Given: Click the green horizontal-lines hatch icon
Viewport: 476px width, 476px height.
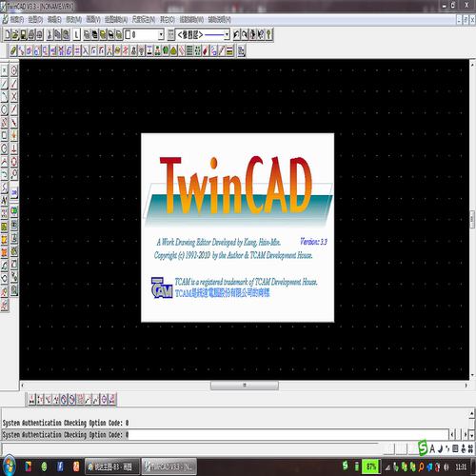Looking at the screenshot, I should [189, 50].
